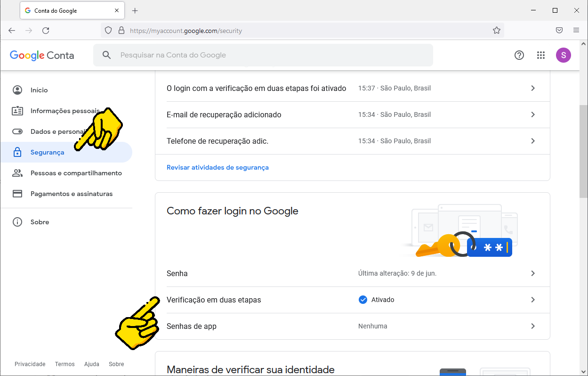Open the Google apps grid icon
The width and height of the screenshot is (588, 376).
[x=541, y=55]
